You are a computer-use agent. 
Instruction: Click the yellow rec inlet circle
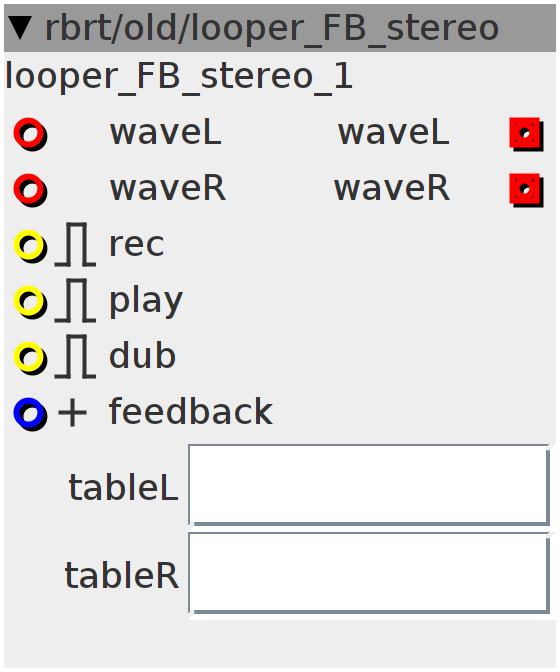(30, 246)
